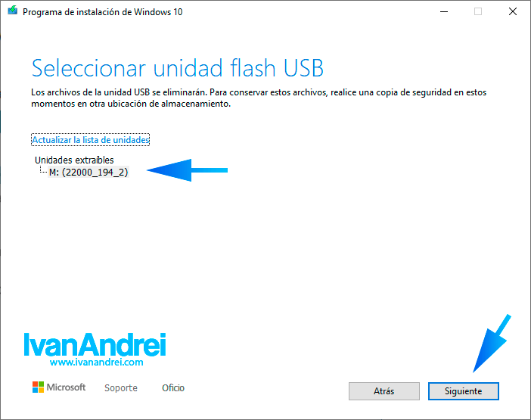Click the Windows setup icon in title bar
Viewport: 531px width, 420px height.
tap(13, 11)
